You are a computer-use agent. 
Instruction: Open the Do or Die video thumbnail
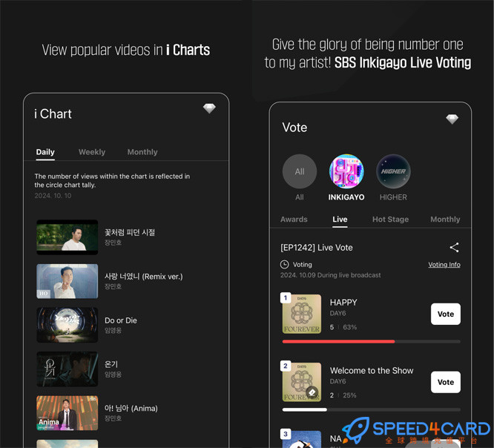(x=67, y=325)
